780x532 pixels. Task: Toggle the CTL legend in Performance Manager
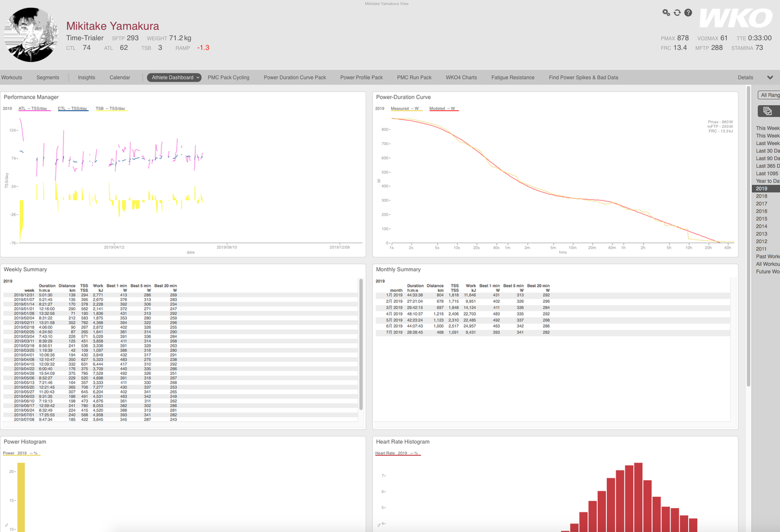pos(73,108)
